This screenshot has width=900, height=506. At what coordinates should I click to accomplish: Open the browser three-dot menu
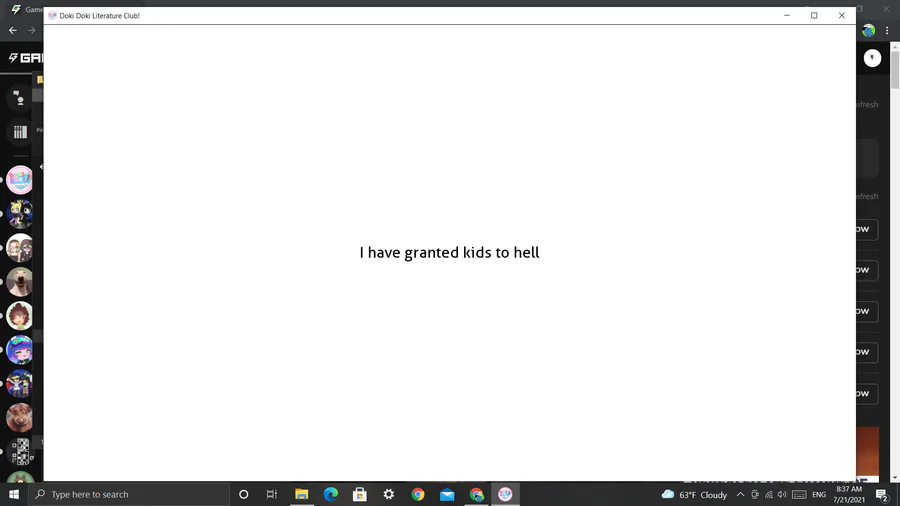pyautogui.click(x=887, y=30)
